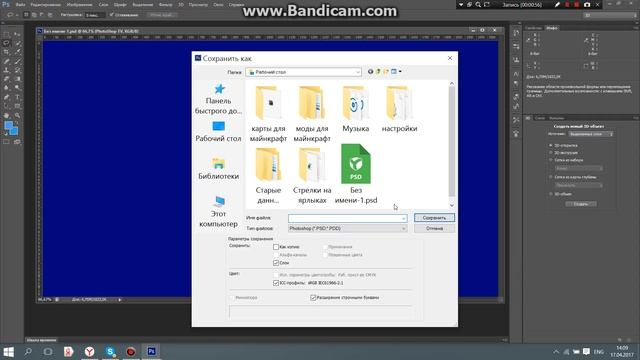Click the Имя файла input field

point(347,218)
